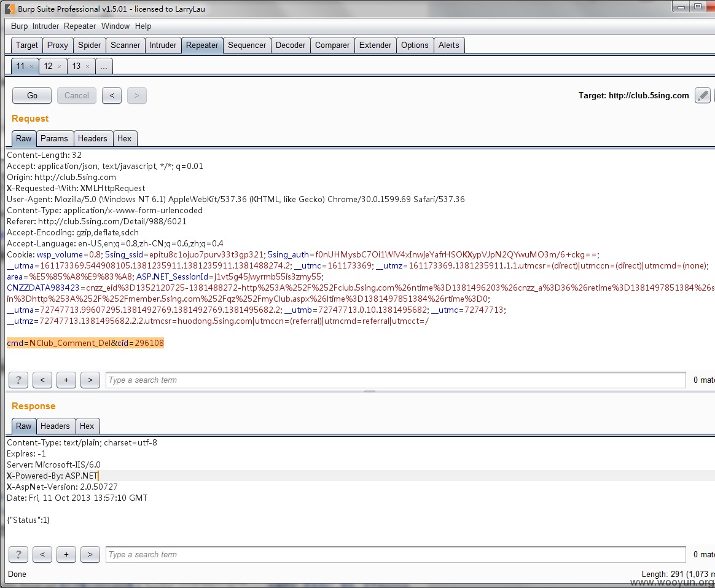Select the Repeater tool tab
Image resolution: width=715 pixels, height=588 pixels.
202,45
